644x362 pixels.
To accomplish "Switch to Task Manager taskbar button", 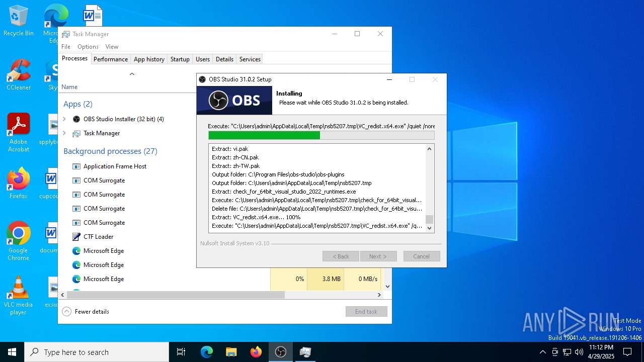I will (x=305, y=352).
